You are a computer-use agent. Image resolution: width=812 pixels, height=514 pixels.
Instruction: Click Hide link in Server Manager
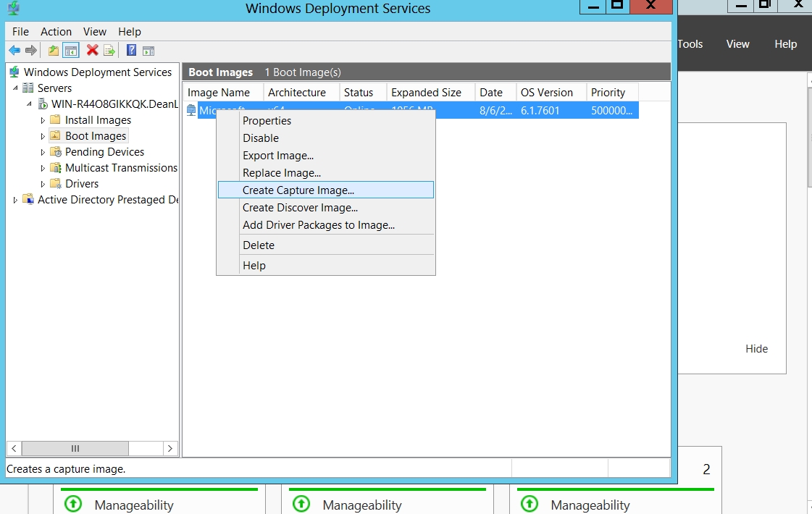756,349
